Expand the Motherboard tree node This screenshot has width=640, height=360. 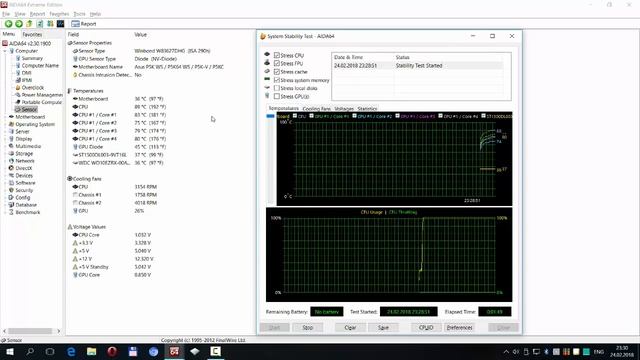click(x=5, y=117)
